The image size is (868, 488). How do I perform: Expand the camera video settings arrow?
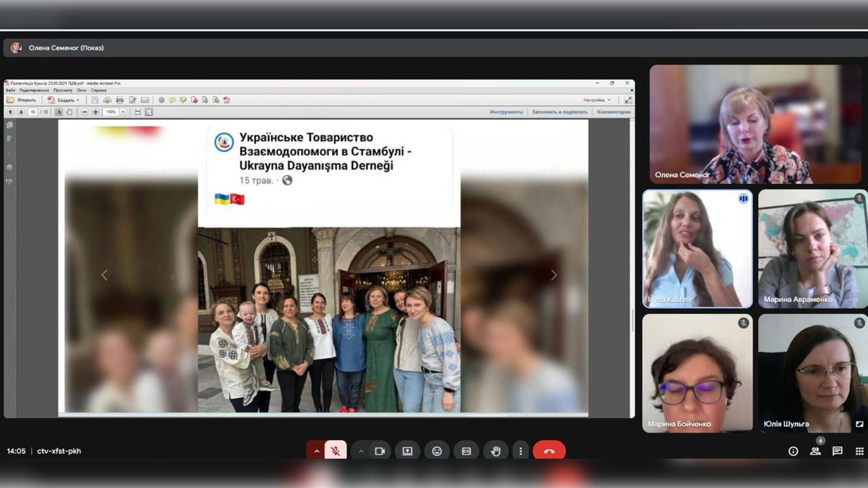click(x=361, y=451)
